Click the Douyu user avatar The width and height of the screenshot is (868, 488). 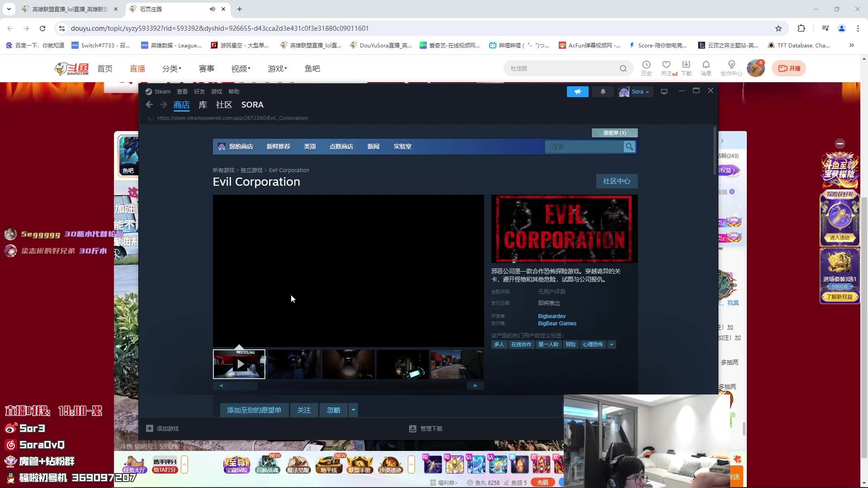click(756, 68)
